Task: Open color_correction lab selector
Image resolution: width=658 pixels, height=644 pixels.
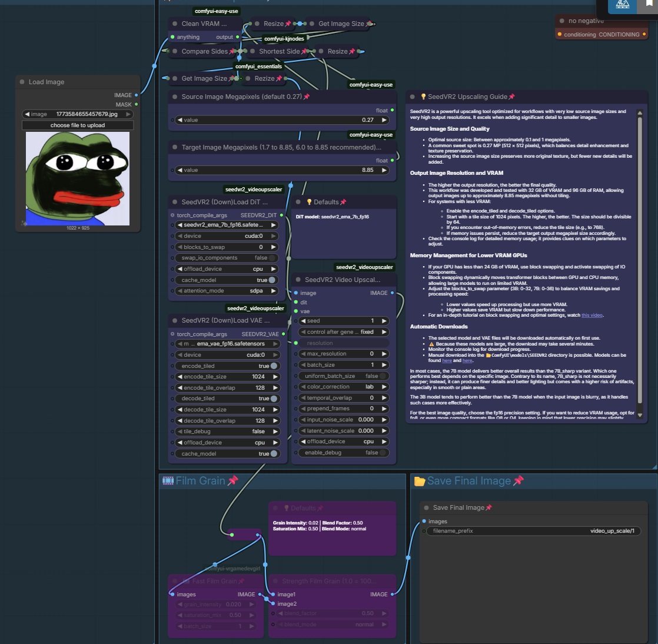Action: [344, 387]
